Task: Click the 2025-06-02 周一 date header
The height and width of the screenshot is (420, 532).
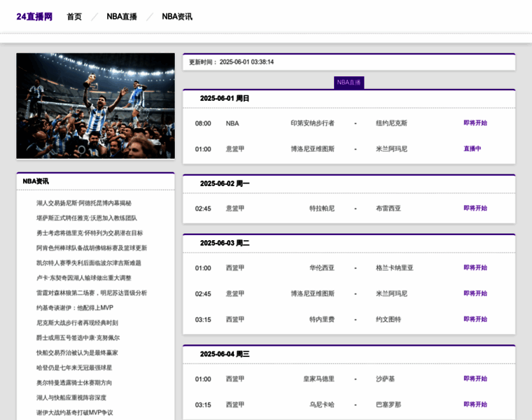Action: click(x=225, y=183)
